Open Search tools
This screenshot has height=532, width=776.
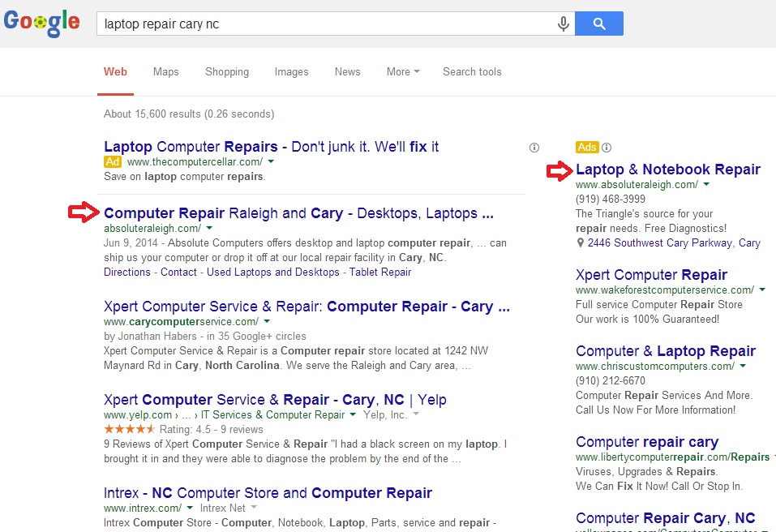point(472,71)
